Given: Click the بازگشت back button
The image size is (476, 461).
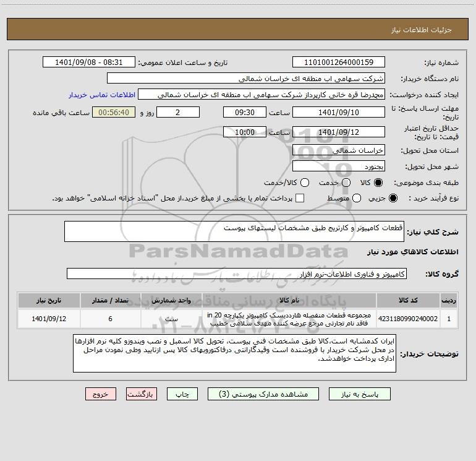Looking at the screenshot, I should point(142,394).
